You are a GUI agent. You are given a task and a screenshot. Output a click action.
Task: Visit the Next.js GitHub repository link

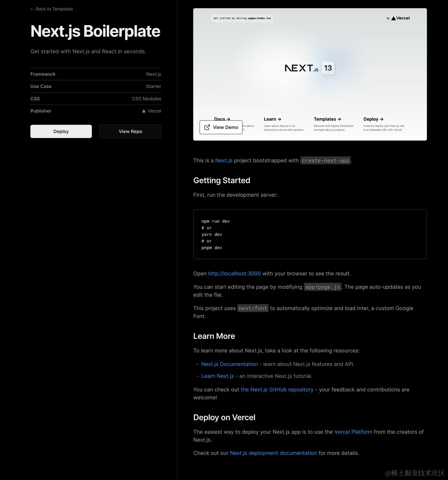coord(277,390)
